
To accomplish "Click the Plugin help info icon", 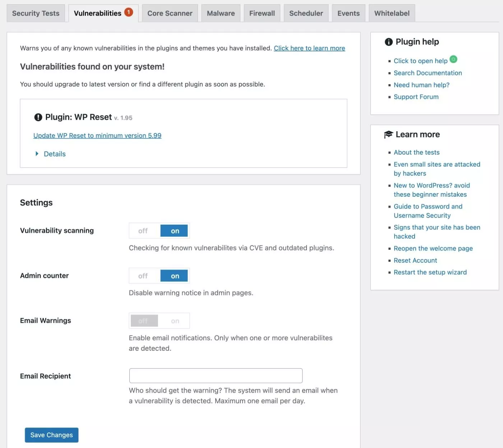I will click(388, 42).
